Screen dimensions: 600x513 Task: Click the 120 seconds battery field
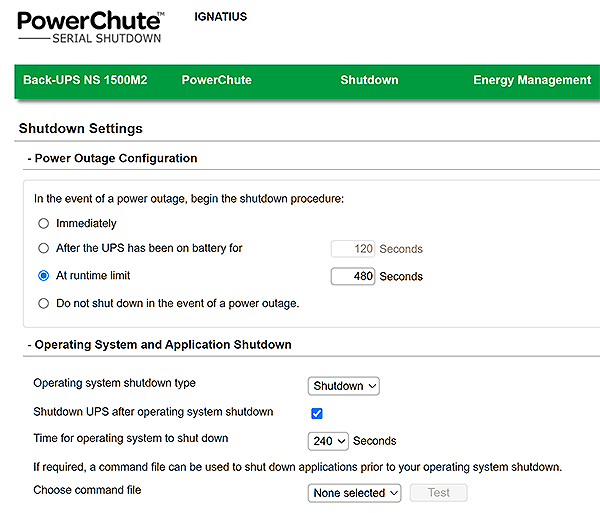[353, 249]
